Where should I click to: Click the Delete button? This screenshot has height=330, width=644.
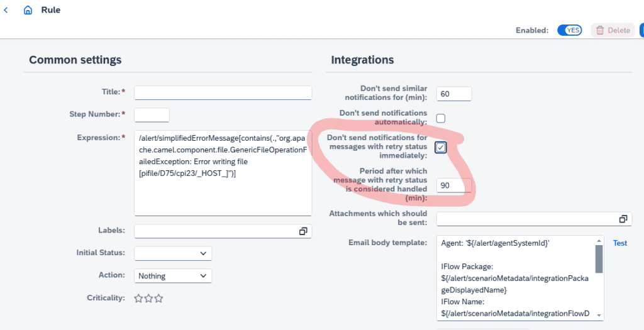tap(613, 30)
